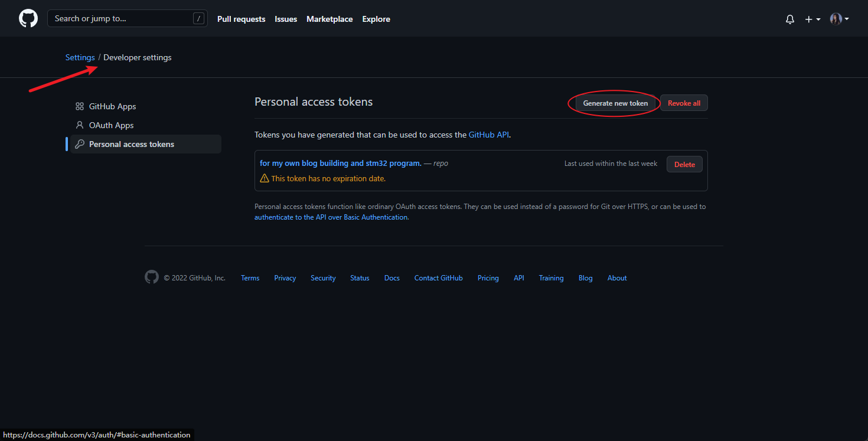
Task: Open Issues in the top nav
Action: pyautogui.click(x=286, y=19)
